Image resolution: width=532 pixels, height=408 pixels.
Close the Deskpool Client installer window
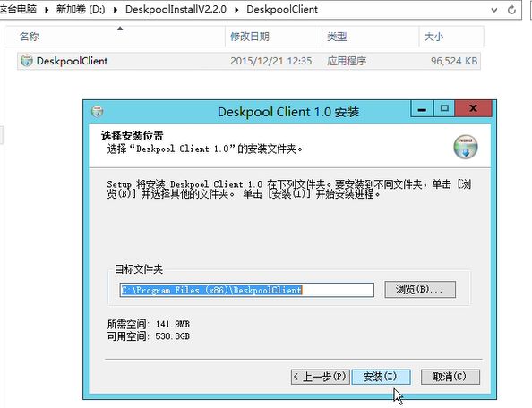(x=473, y=109)
